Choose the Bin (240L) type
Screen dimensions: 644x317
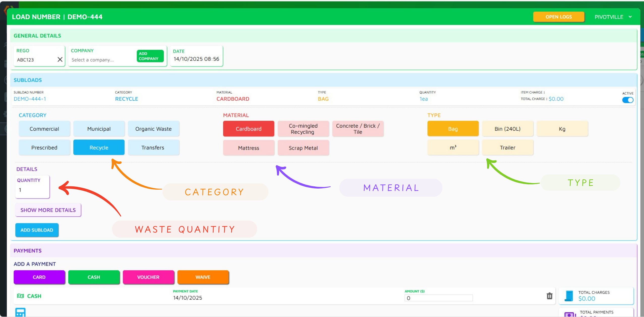(508, 129)
